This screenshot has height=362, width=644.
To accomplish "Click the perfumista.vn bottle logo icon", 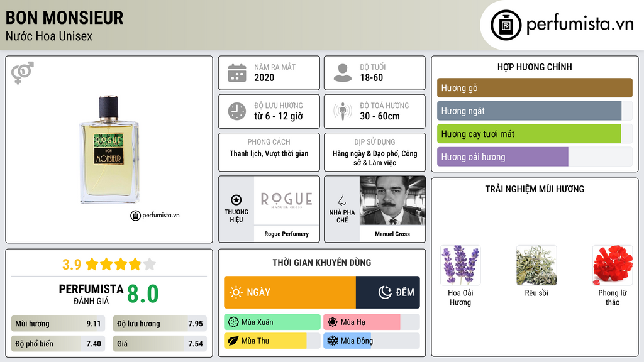I will point(506,25).
